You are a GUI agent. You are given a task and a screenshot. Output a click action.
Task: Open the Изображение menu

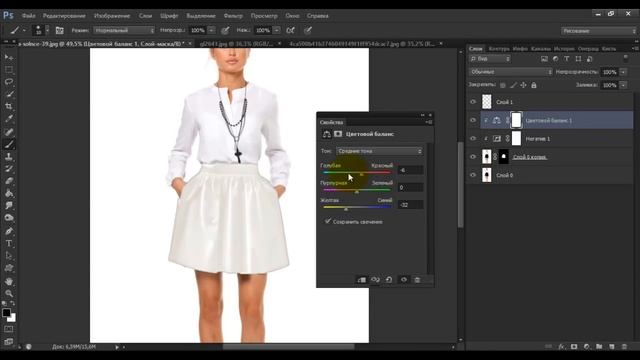112,16
